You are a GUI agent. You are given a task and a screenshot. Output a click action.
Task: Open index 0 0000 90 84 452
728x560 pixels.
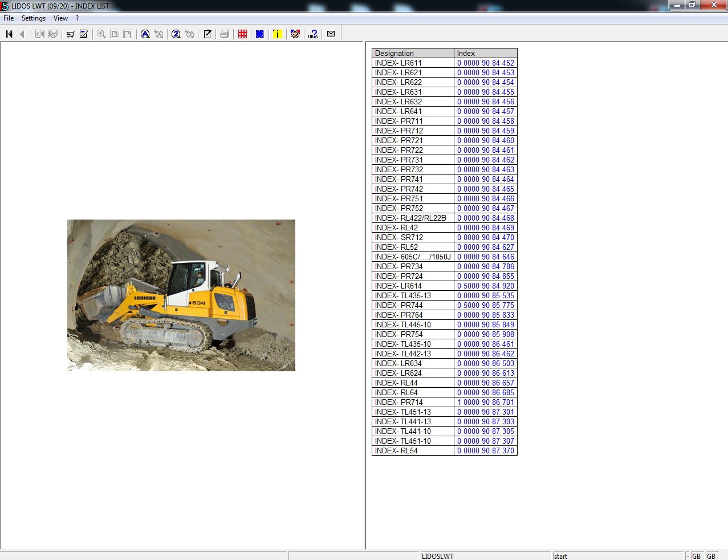[486, 63]
